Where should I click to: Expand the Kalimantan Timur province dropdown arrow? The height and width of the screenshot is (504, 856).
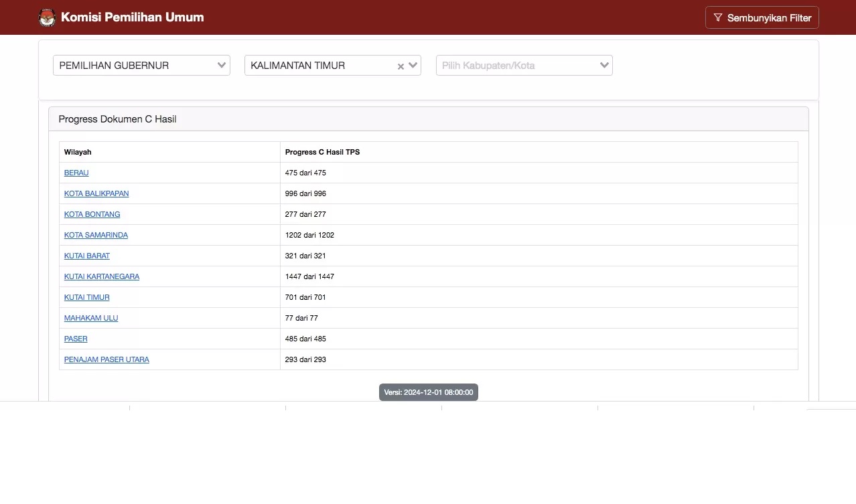(413, 66)
